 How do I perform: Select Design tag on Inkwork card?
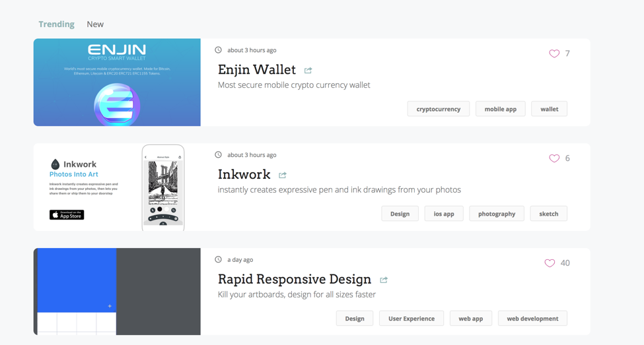click(400, 213)
